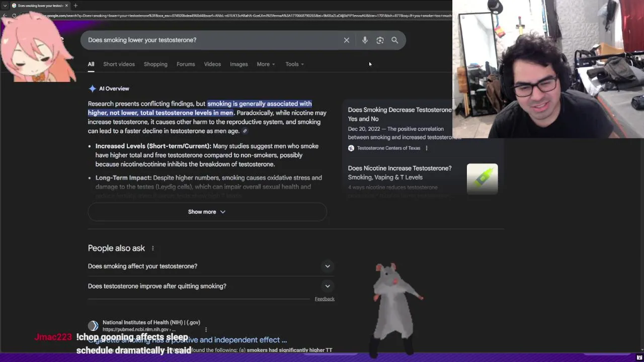Click the pubmed.ncbi.nlm.nih.gov URL text
The image size is (644, 362).
coord(139,330)
